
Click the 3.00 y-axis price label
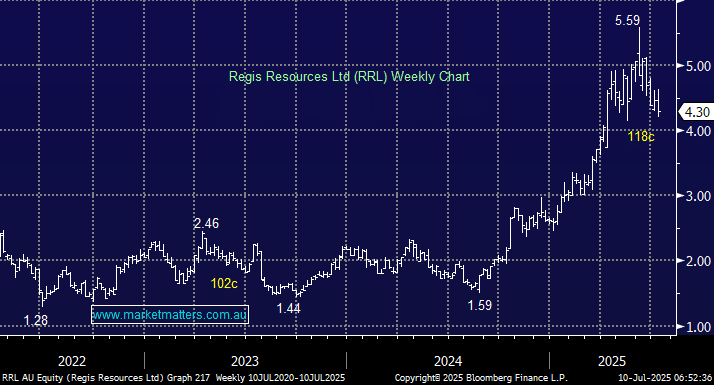pos(698,196)
